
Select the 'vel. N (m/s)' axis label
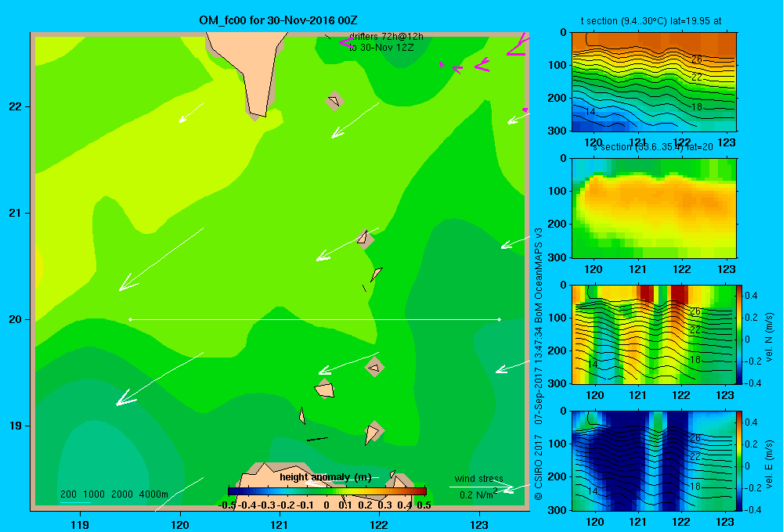pos(769,337)
